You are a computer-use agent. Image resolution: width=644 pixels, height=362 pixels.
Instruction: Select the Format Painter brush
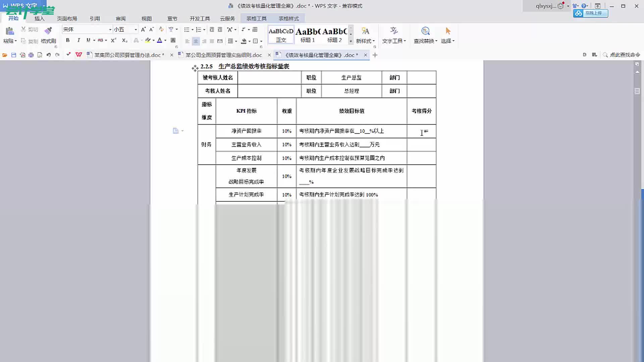[48, 31]
